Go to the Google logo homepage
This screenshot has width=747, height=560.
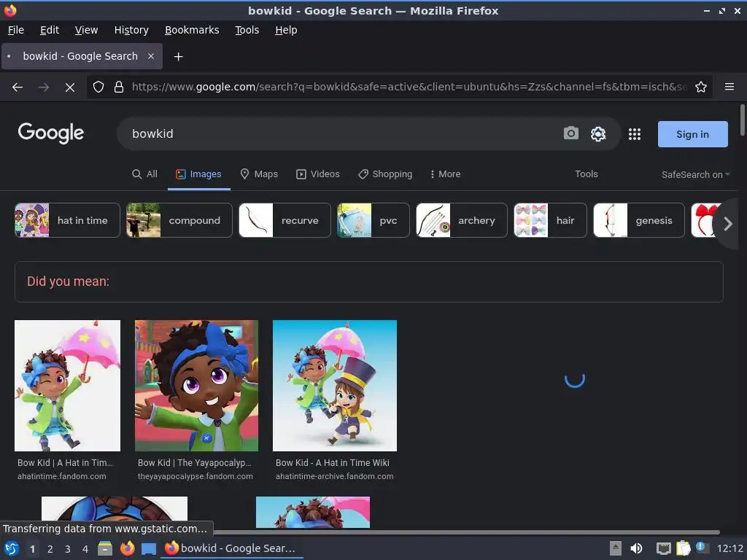click(51, 133)
